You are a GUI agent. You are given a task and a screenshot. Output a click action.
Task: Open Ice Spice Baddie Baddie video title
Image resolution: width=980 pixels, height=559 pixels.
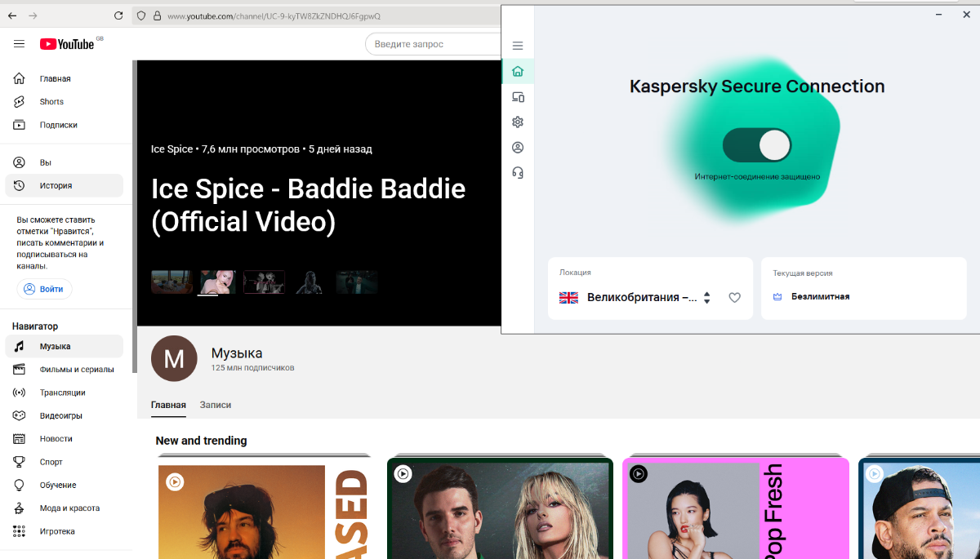tap(309, 205)
